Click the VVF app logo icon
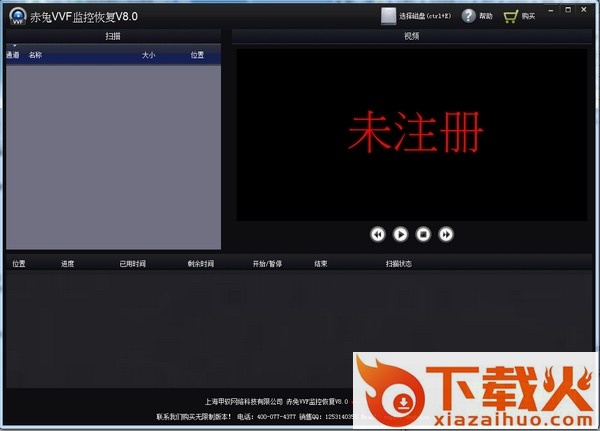 pos(18,16)
